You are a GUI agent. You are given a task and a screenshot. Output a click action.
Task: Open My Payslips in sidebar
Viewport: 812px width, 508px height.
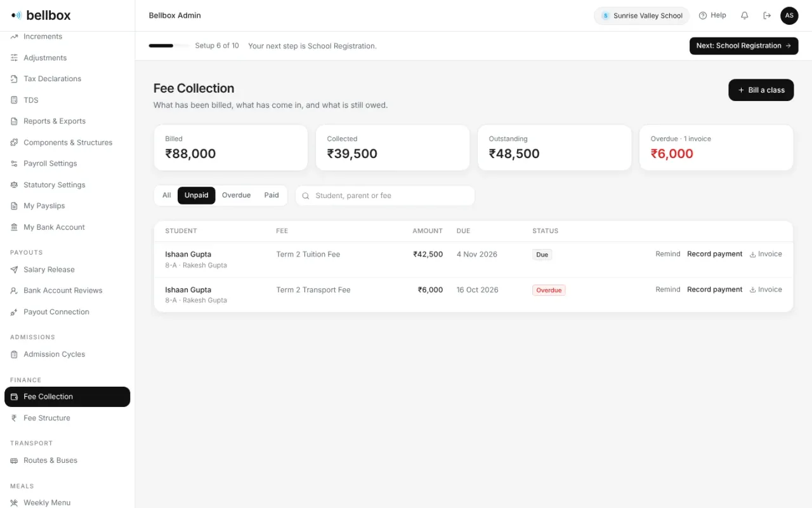point(67,206)
